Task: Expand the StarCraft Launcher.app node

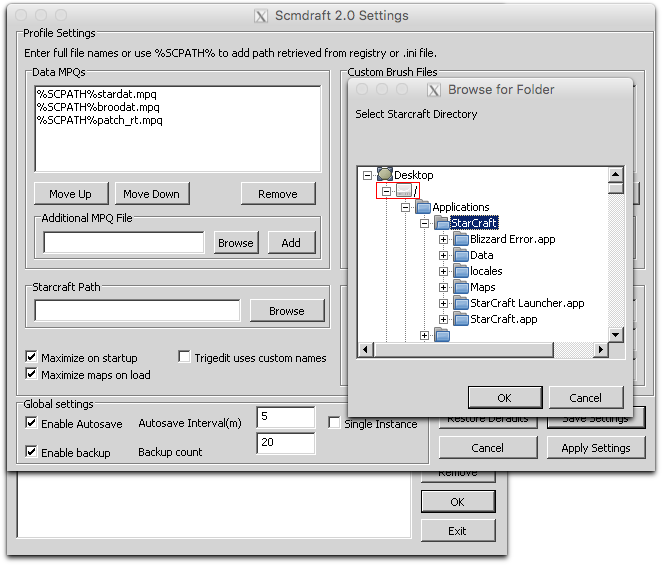Action: 443,303
